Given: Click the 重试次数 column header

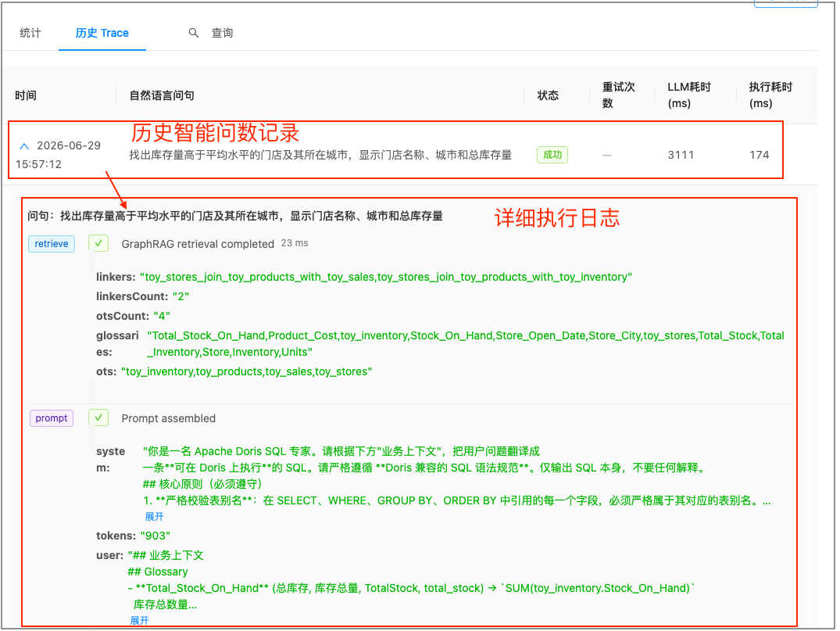Looking at the screenshot, I should click(x=619, y=95).
